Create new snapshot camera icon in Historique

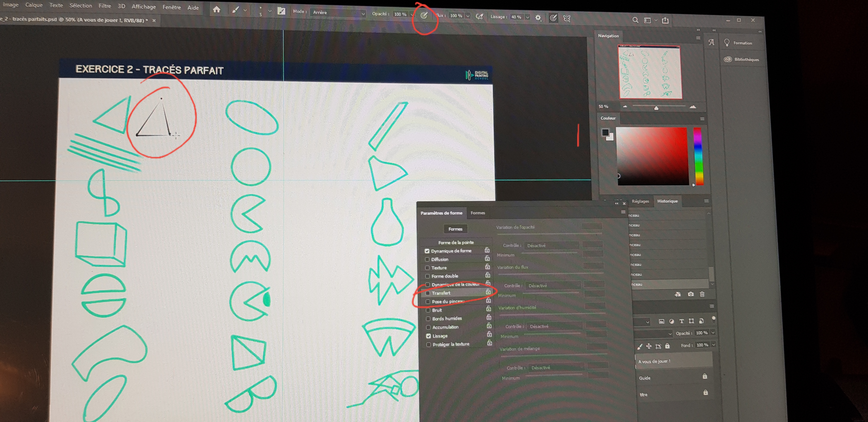[x=690, y=294]
